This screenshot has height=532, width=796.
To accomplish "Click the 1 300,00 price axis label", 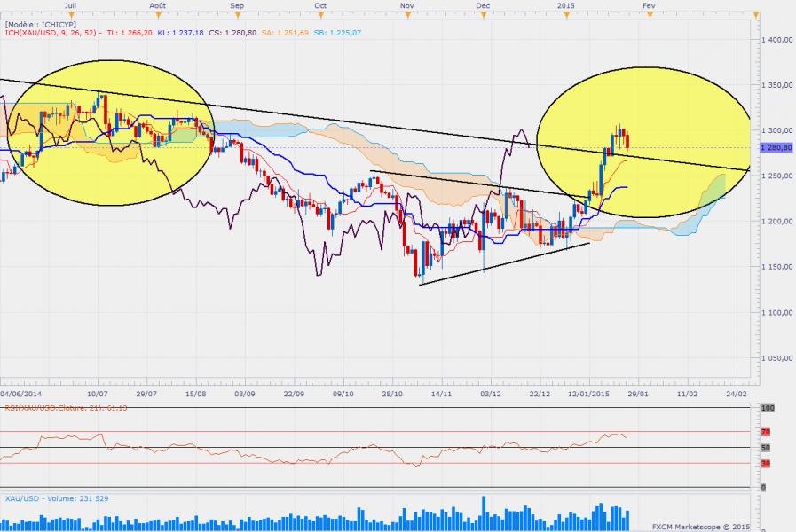I will coord(777,130).
